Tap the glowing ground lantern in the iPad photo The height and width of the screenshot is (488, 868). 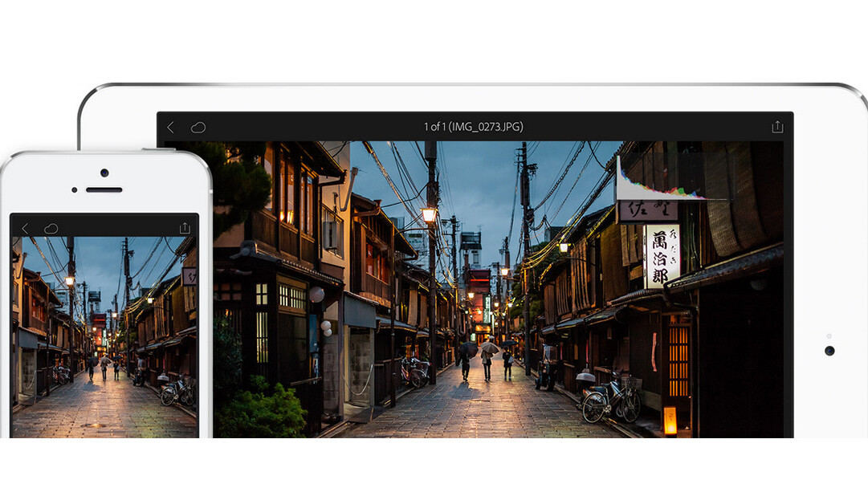pos(669,420)
